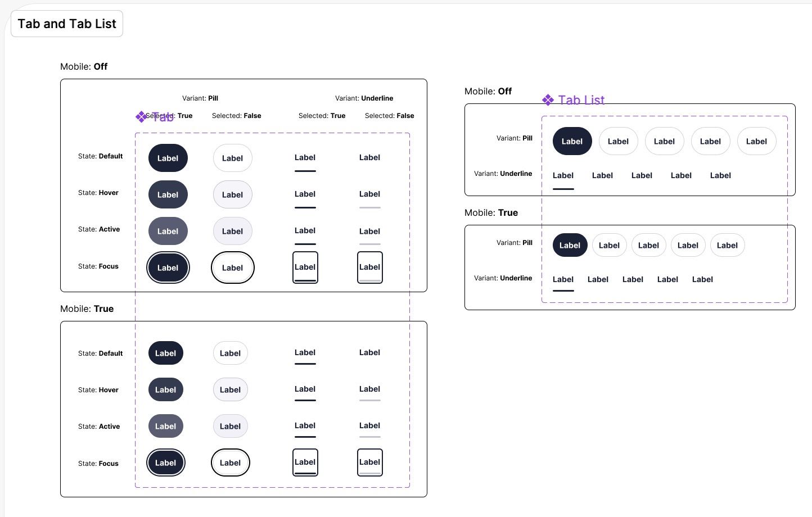Image resolution: width=812 pixels, height=517 pixels.
Task: Click the Hover state pill Label under Mobile True
Action: click(165, 389)
